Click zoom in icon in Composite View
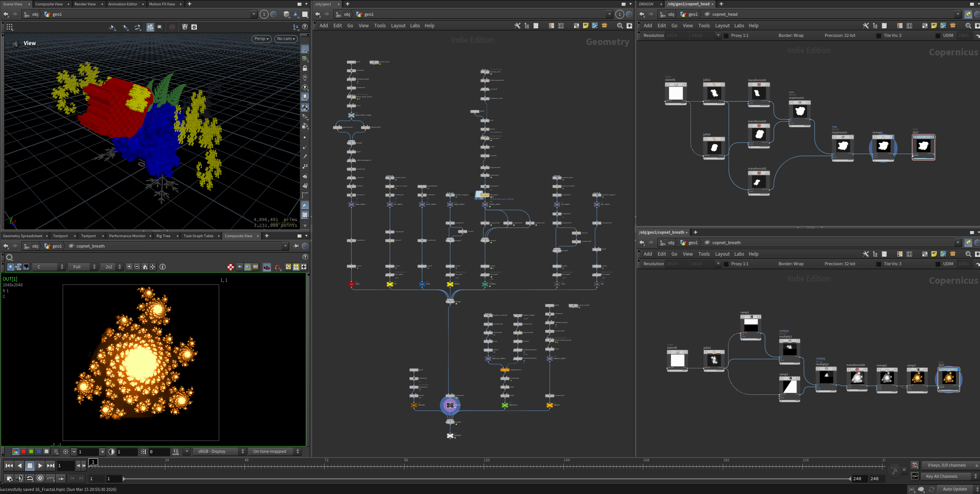Image resolution: width=980 pixels, height=494 pixels. tap(129, 267)
